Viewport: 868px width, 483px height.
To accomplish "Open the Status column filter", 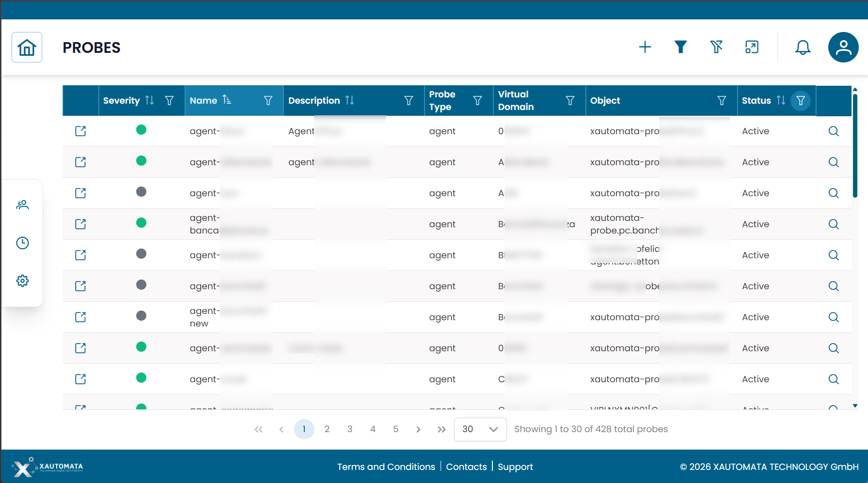I will (801, 100).
